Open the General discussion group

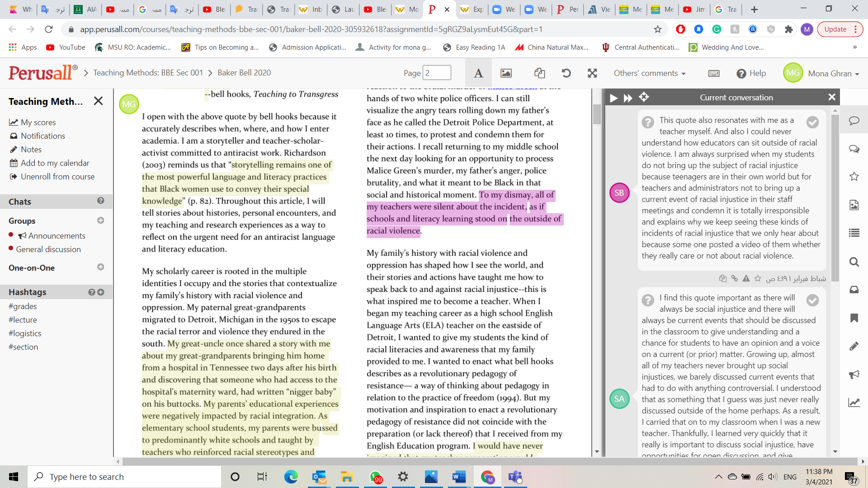pos(48,249)
